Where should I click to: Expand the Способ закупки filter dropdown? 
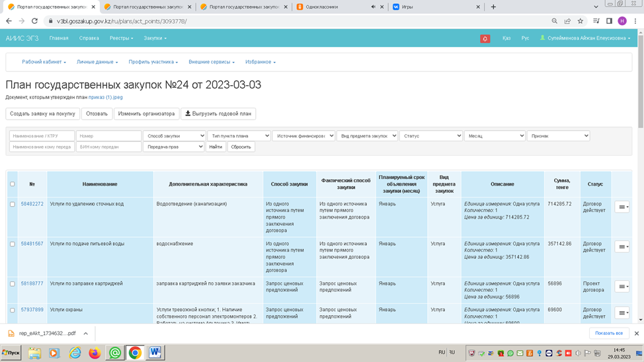tap(175, 136)
